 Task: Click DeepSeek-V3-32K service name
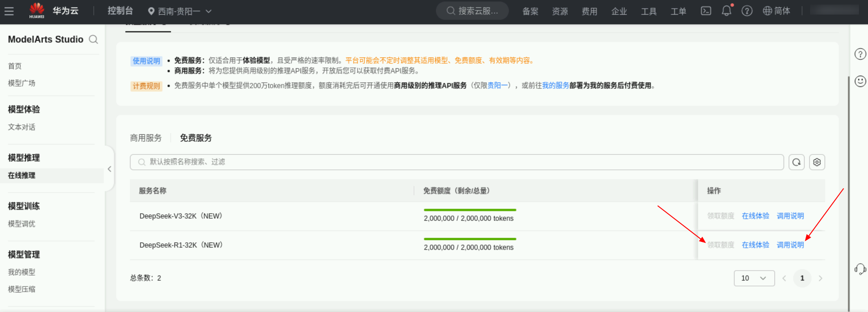click(181, 216)
